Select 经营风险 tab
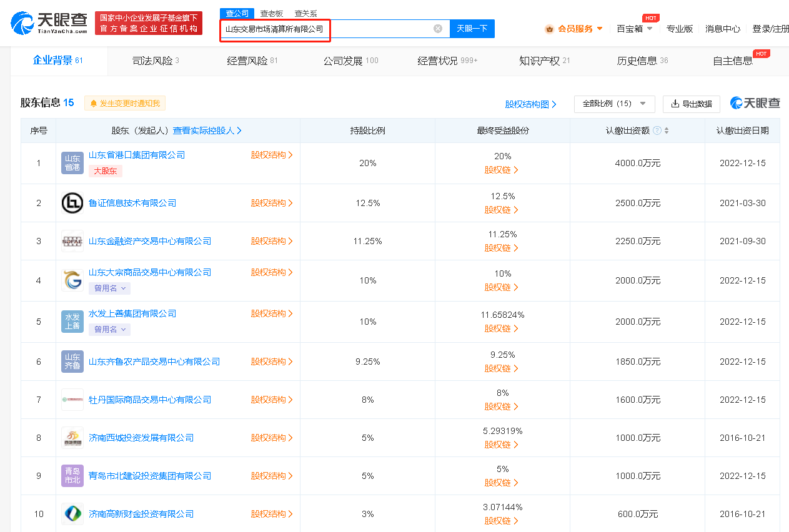 (252, 61)
